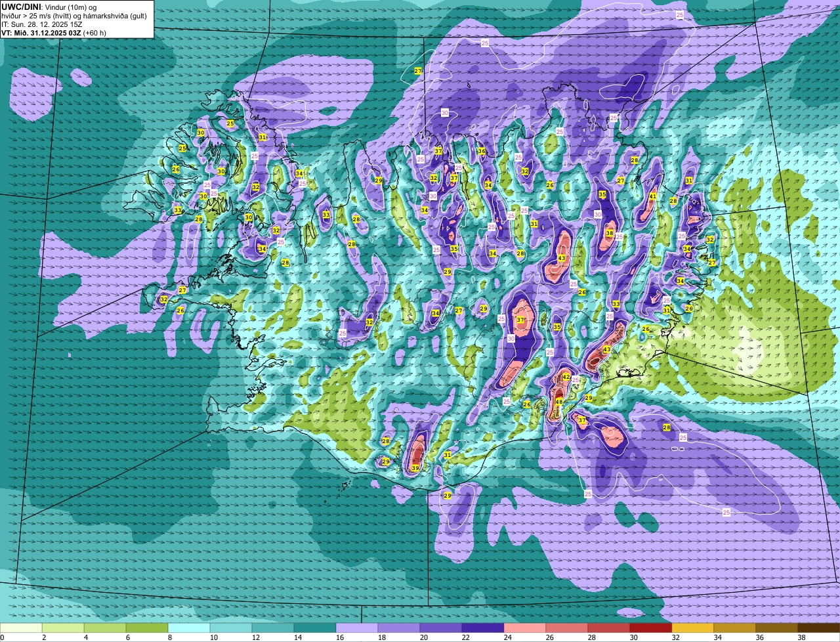Click the color scale tick label 16
This screenshot has height=642, width=840.
pos(339,637)
